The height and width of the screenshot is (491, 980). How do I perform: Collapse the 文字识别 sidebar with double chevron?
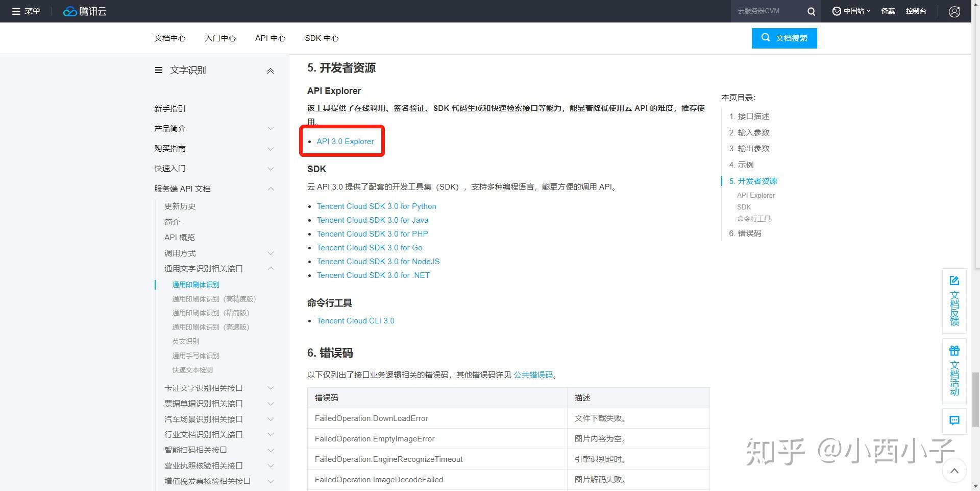[271, 71]
